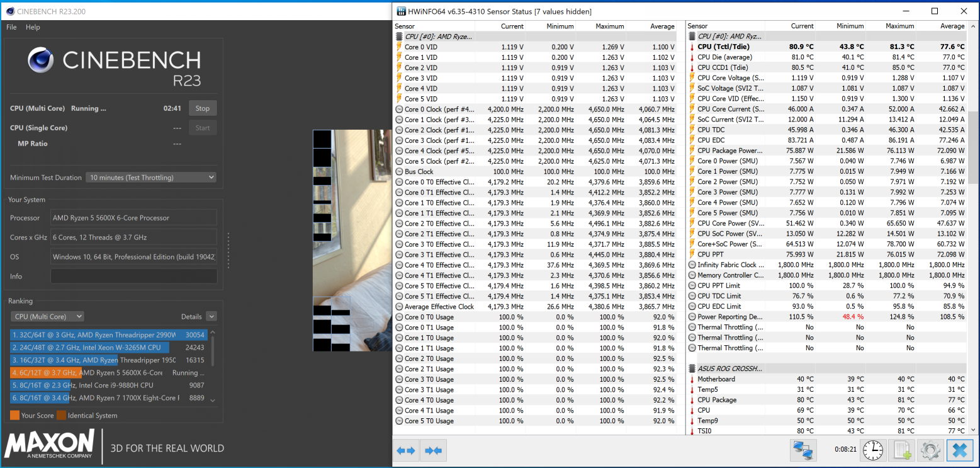980x468 pixels.
Task: Select the Ryzen 5 5600X running ranking entry
Action: click(x=109, y=372)
